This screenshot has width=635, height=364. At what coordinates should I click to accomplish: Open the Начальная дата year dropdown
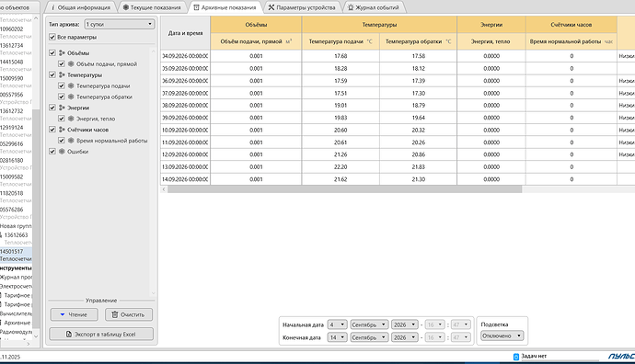coord(405,324)
